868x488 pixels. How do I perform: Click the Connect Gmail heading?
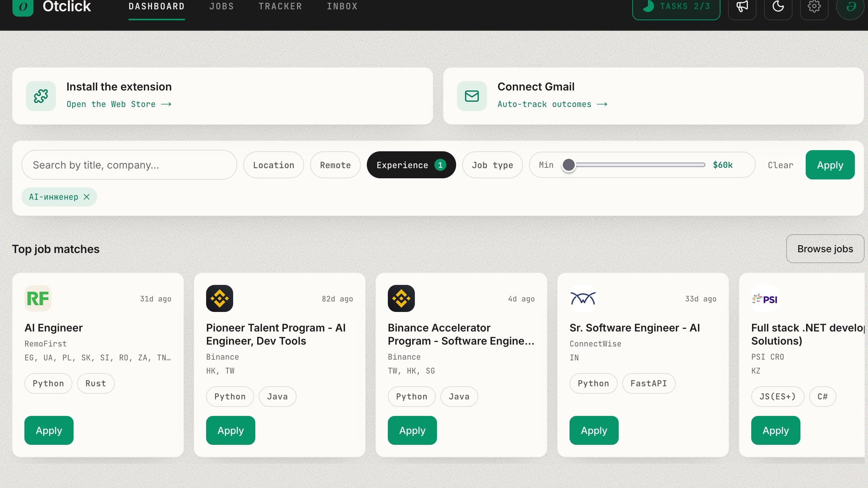click(536, 87)
